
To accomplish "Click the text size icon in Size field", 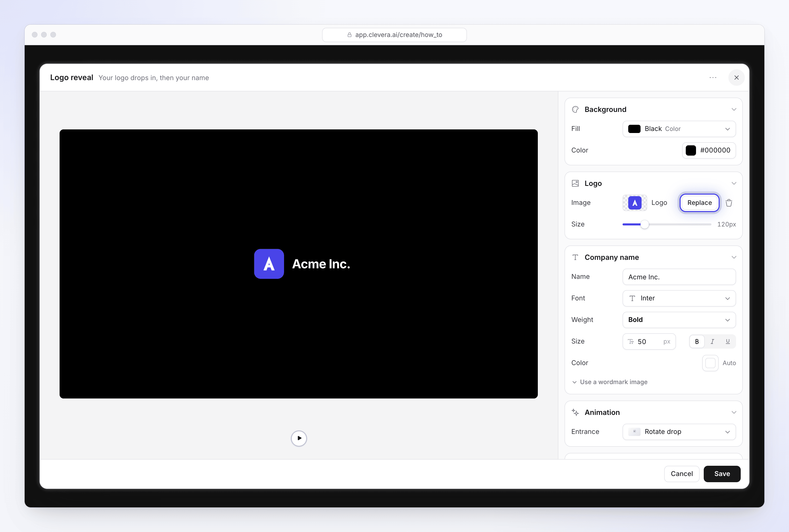I will coord(631,342).
